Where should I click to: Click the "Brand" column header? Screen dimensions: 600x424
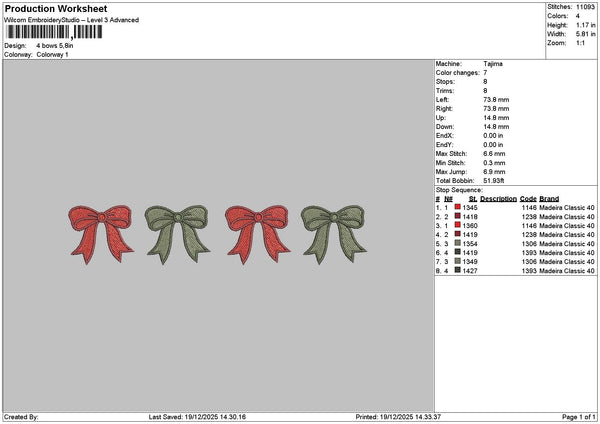click(549, 199)
